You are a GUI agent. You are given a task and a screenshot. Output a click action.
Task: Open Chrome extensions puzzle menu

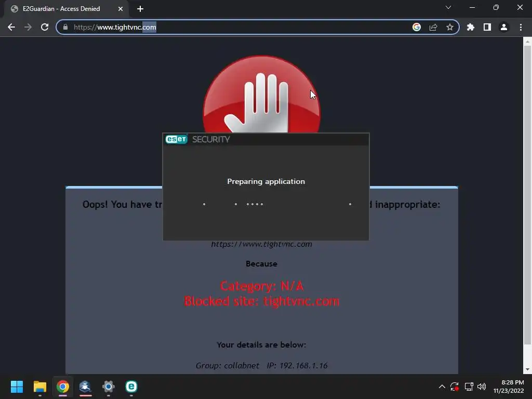click(x=471, y=27)
